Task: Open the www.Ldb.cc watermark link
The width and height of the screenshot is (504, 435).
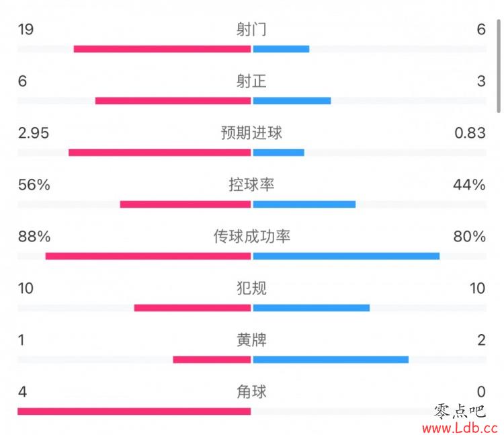Action: click(x=460, y=428)
